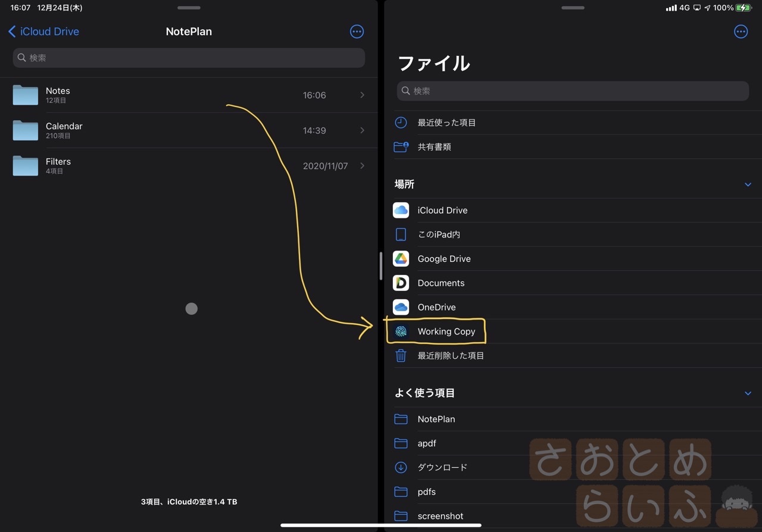Tap the chevron on the Notes row
Viewport: 762px width, 532px height.
pyautogui.click(x=362, y=95)
